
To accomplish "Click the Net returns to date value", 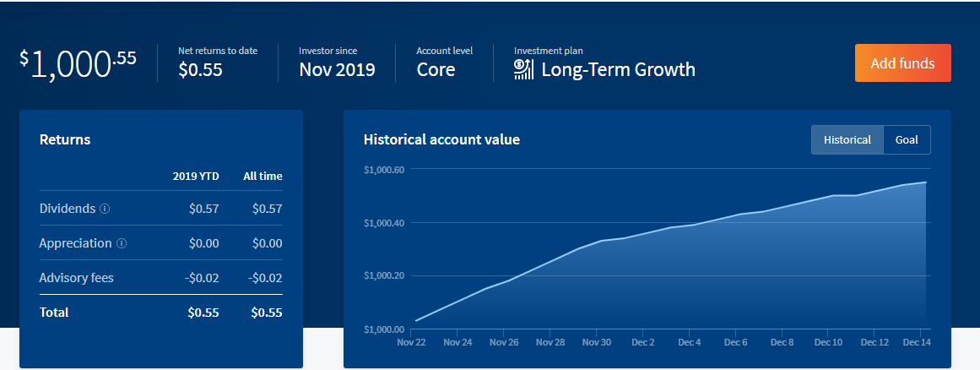I will pos(200,70).
